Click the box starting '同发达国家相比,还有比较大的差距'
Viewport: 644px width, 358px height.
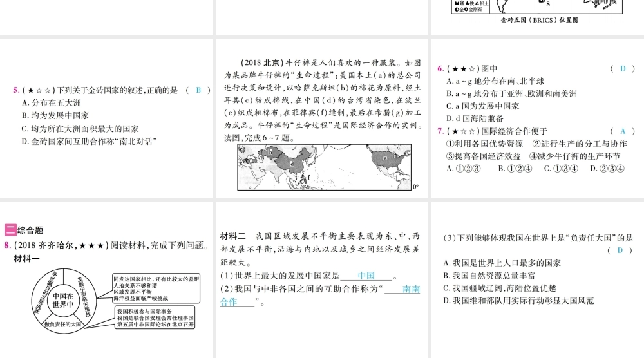156,288
